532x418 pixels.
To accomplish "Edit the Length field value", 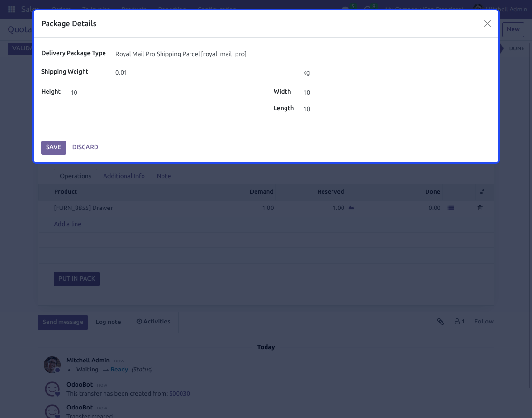I will pos(397,109).
